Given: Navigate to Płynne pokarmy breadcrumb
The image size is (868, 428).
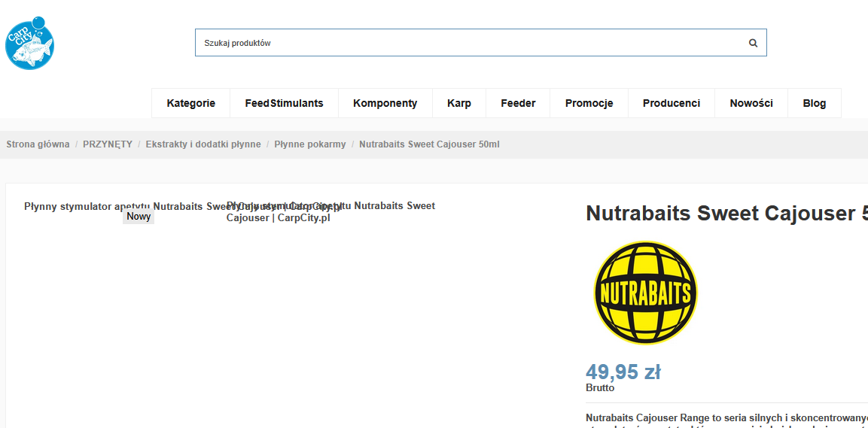Looking at the screenshot, I should [x=310, y=144].
